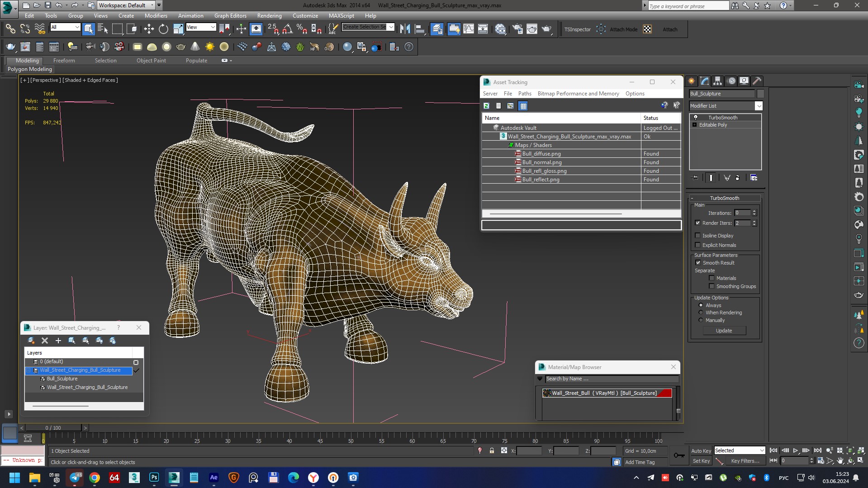Toggle the Selection Lock icon
The image size is (868, 488).
pos(492,451)
